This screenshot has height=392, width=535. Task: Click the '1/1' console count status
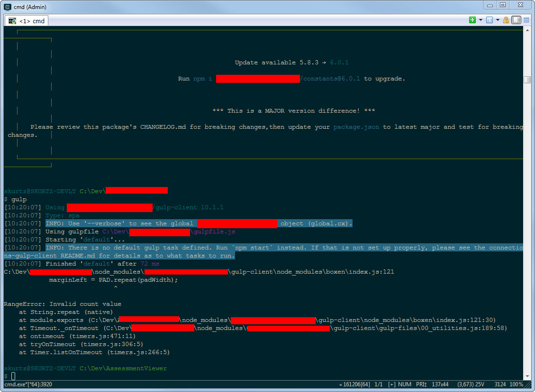pyautogui.click(x=379, y=384)
